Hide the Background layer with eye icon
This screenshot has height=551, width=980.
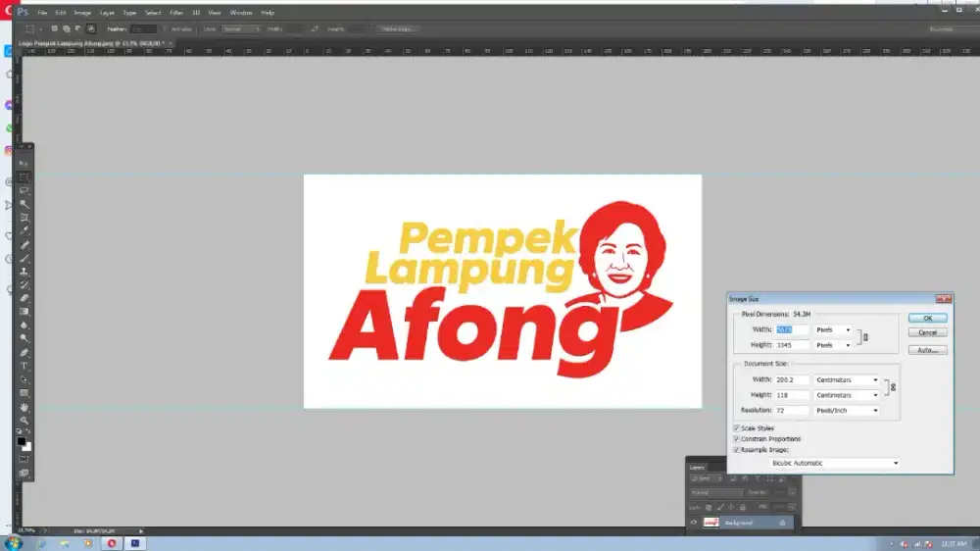[x=693, y=523]
